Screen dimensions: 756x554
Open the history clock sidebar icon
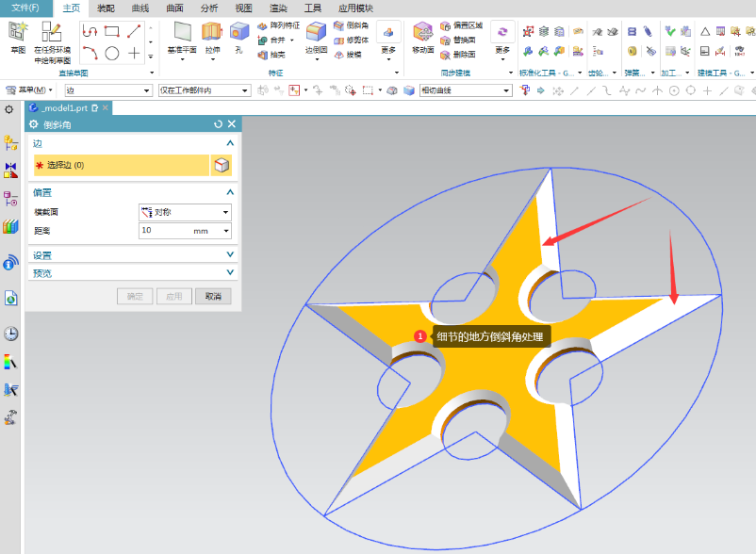pyautogui.click(x=10, y=334)
